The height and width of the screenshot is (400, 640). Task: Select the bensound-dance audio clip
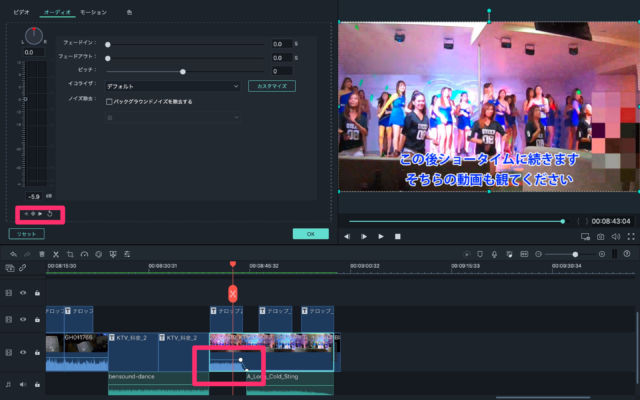[158, 384]
